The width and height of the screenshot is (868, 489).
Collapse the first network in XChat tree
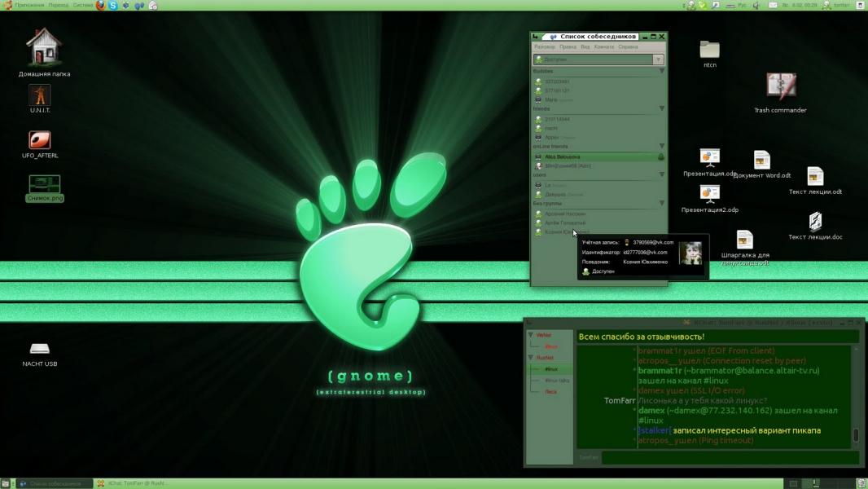530,335
